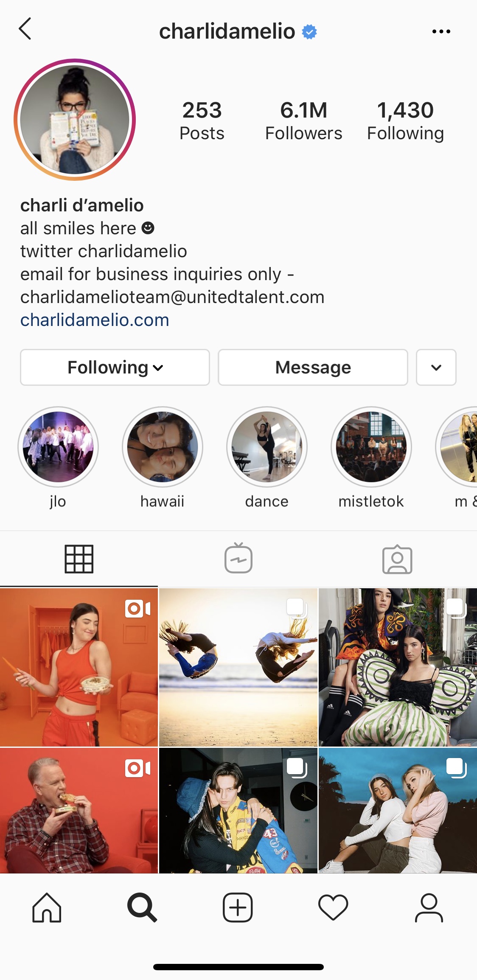Open the tagged photos tab
The image size is (477, 980).
397,559
